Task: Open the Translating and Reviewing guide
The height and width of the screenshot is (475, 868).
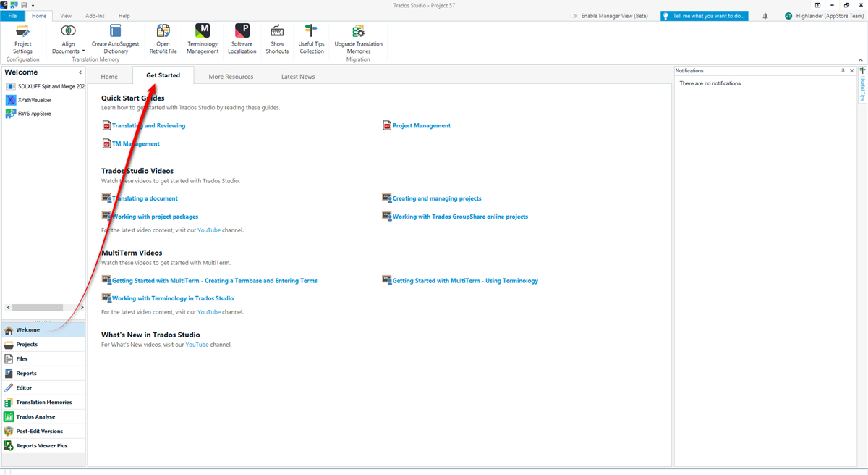Action: (148, 125)
